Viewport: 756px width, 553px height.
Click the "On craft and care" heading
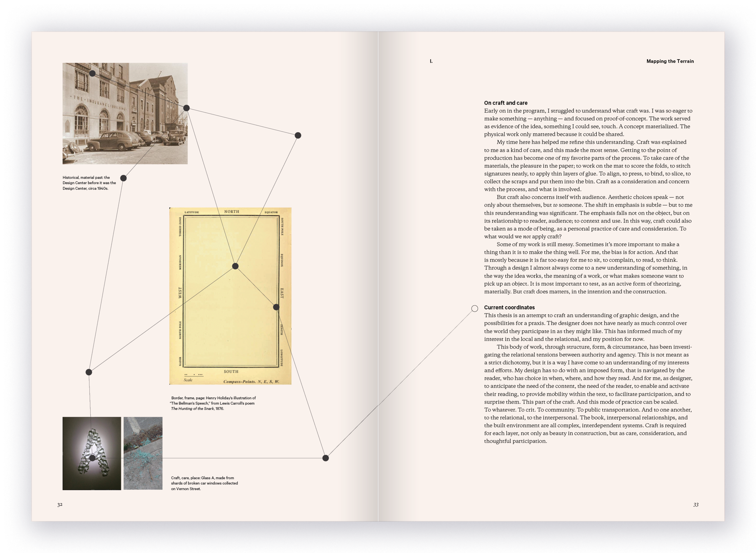[506, 103]
